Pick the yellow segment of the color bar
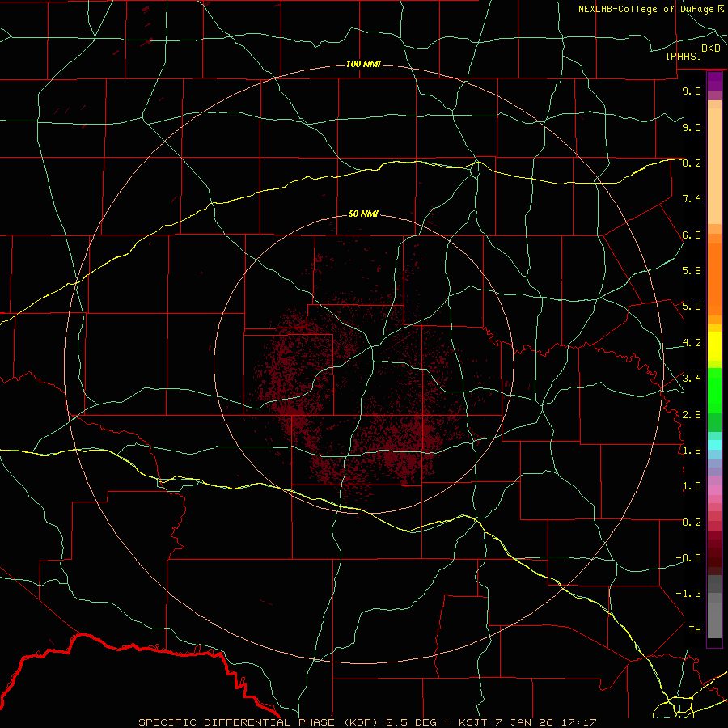This screenshot has height=728, width=728. coord(714,346)
